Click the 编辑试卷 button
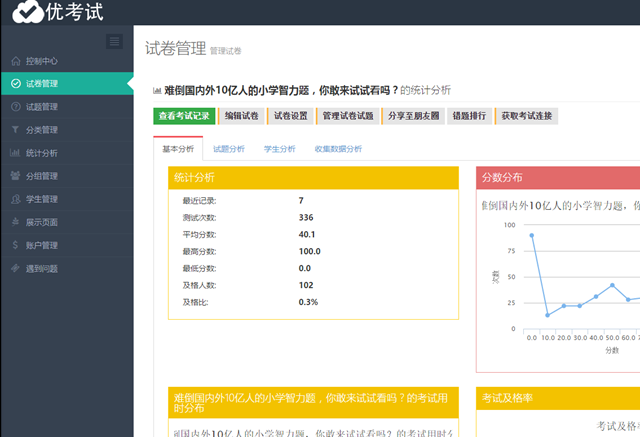The height and width of the screenshot is (437, 640). coord(241,116)
